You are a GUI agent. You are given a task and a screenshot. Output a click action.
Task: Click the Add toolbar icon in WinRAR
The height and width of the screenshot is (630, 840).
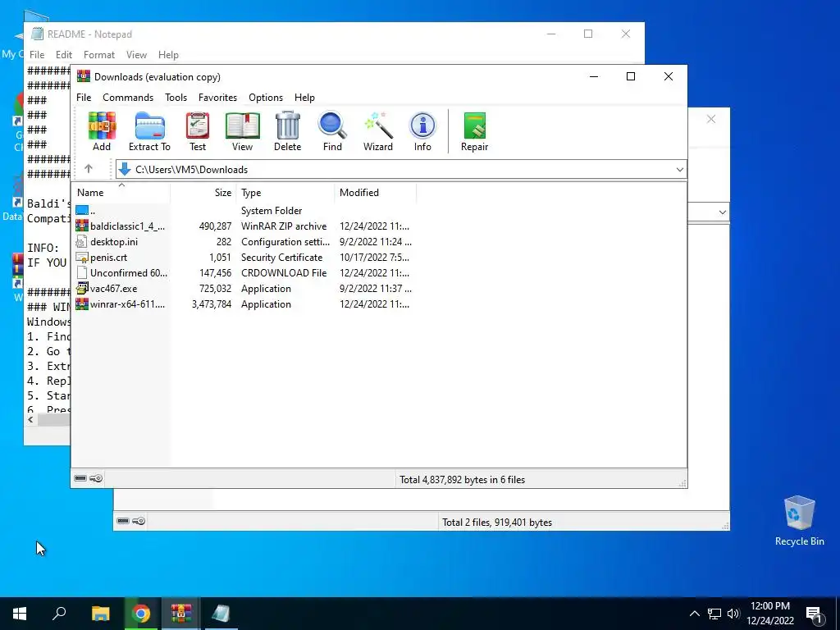coord(102,132)
